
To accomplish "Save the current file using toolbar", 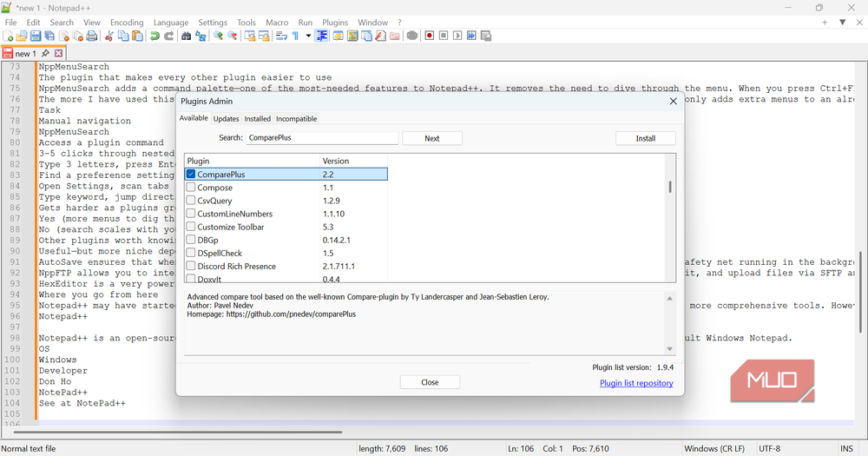I will coord(36,36).
